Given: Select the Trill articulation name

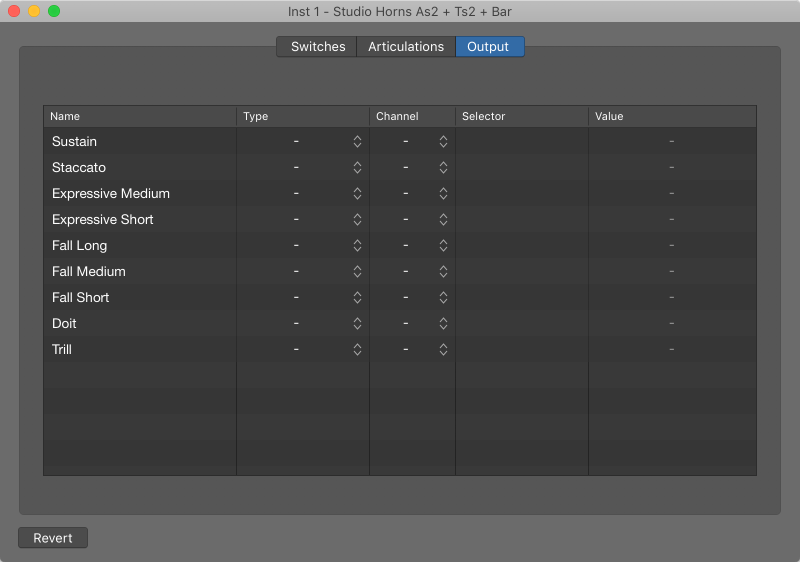Looking at the screenshot, I should 61,350.
